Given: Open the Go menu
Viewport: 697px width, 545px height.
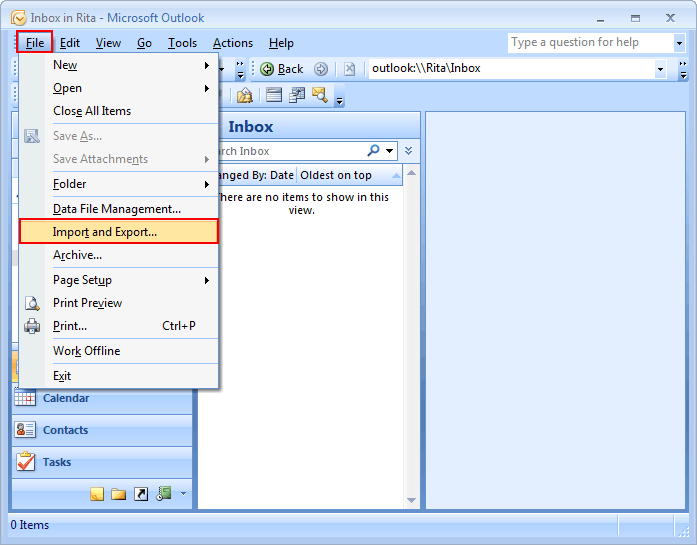Looking at the screenshot, I should [x=144, y=43].
